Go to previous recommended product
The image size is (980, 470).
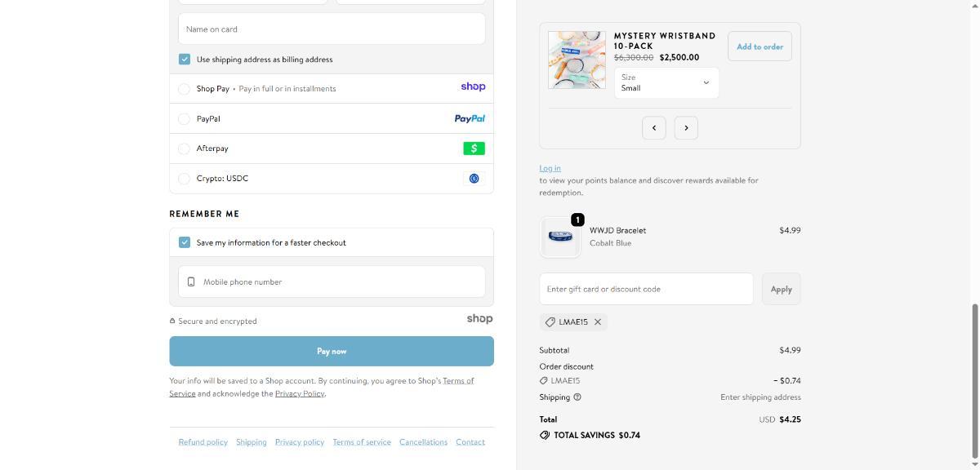click(653, 128)
